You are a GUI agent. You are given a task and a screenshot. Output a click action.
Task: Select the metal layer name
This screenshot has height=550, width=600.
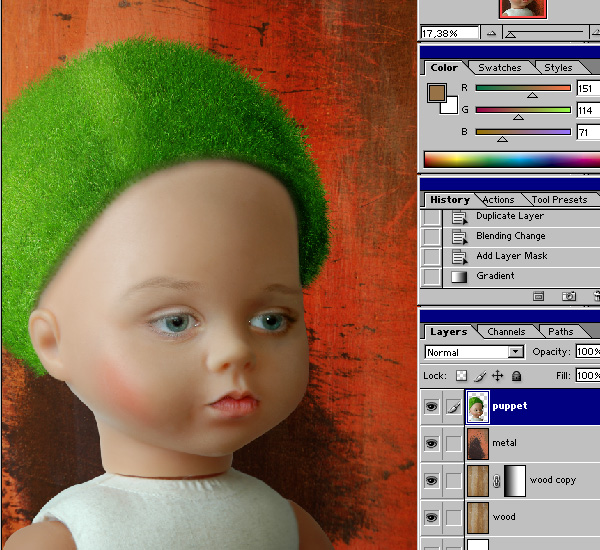[x=504, y=443]
